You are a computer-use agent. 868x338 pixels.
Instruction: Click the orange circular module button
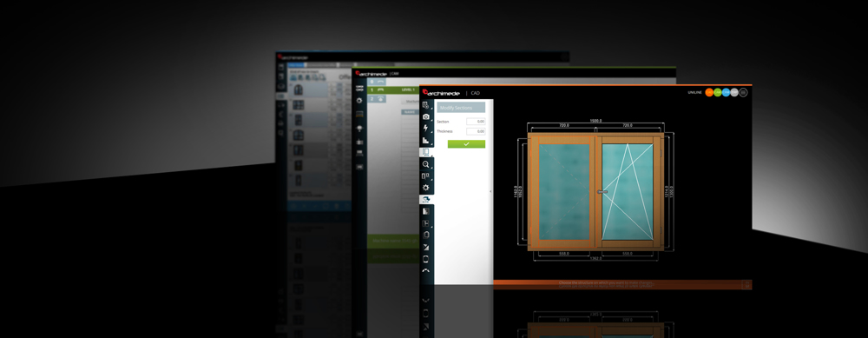(x=709, y=92)
